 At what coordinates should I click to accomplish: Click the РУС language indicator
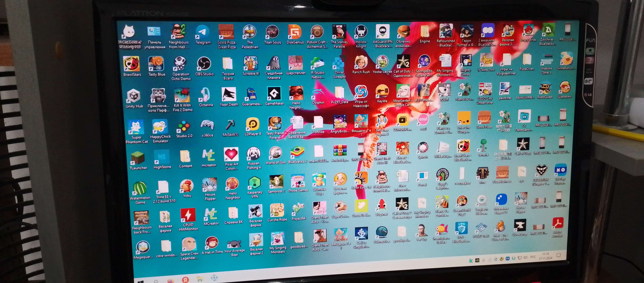point(533,257)
